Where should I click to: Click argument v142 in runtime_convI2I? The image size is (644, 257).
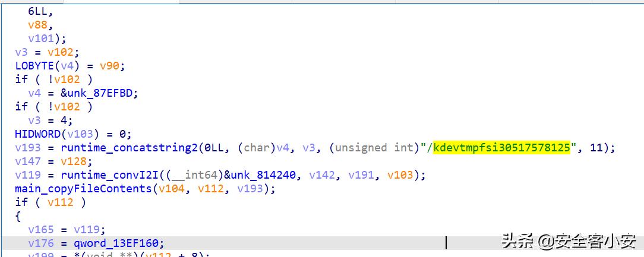(323, 175)
